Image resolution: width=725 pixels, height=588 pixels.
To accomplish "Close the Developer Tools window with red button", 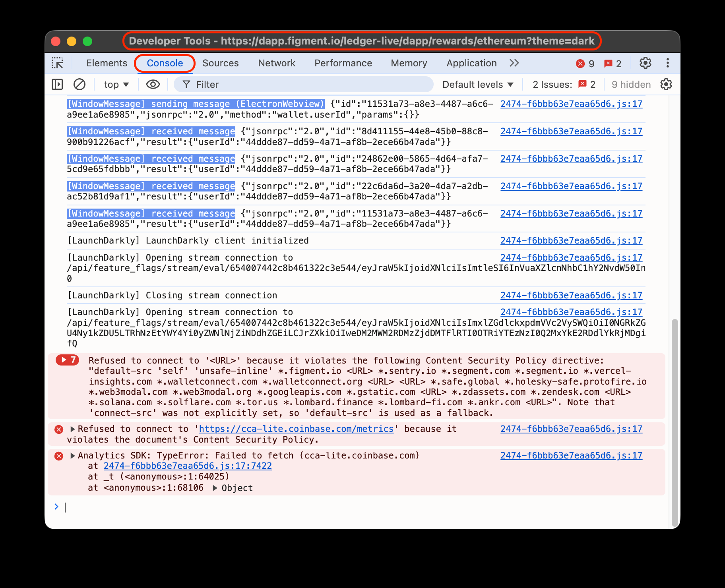I will 56,41.
